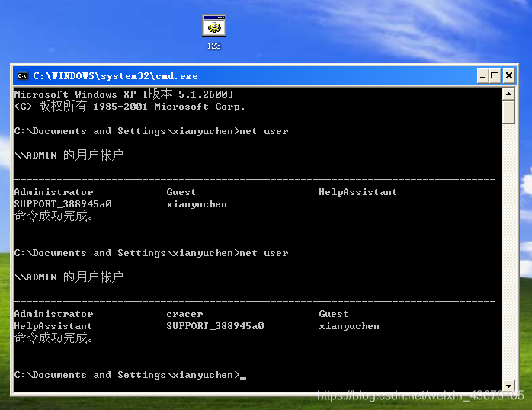
Task: Click the '123' label under desktop icon
Action: point(214,46)
